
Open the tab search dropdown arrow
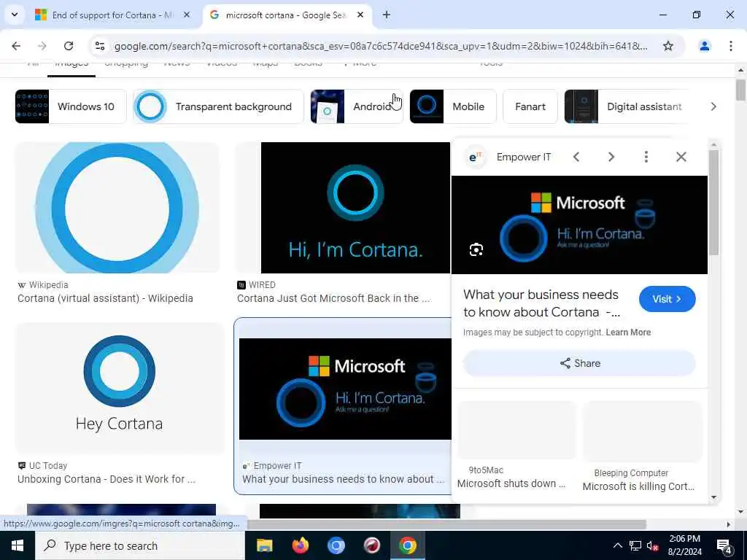pos(15,15)
